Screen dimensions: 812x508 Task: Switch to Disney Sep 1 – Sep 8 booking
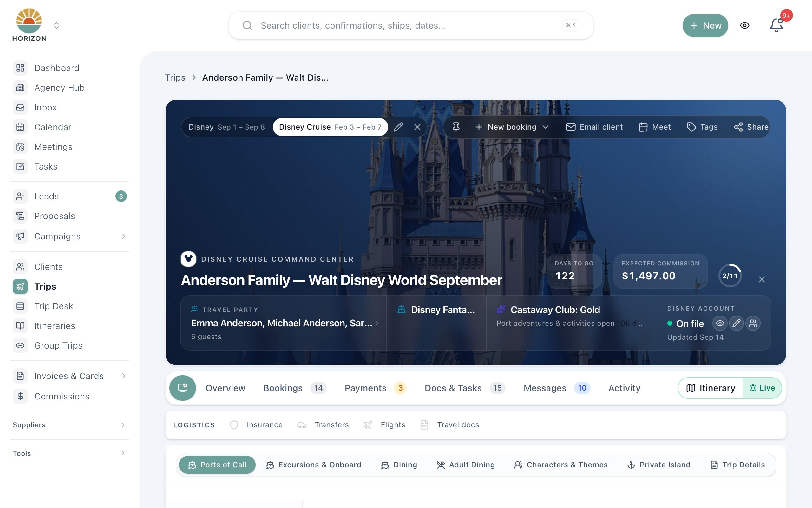point(226,127)
